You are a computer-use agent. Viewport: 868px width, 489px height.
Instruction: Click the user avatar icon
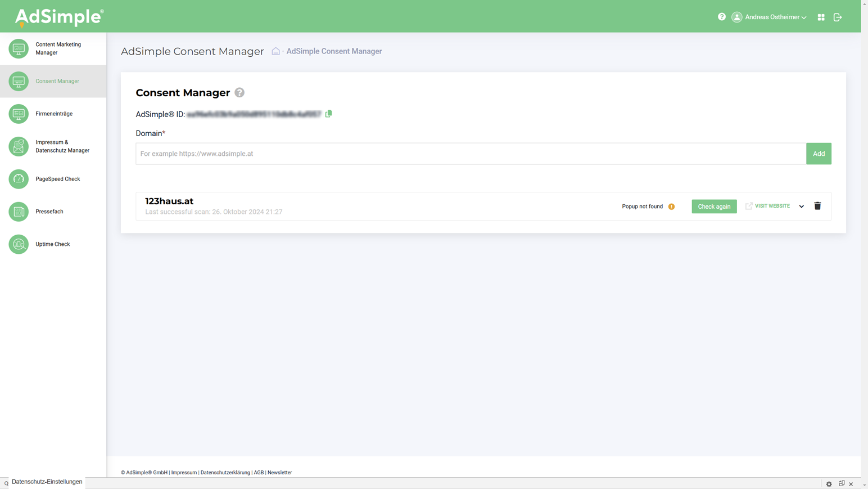coord(737,17)
